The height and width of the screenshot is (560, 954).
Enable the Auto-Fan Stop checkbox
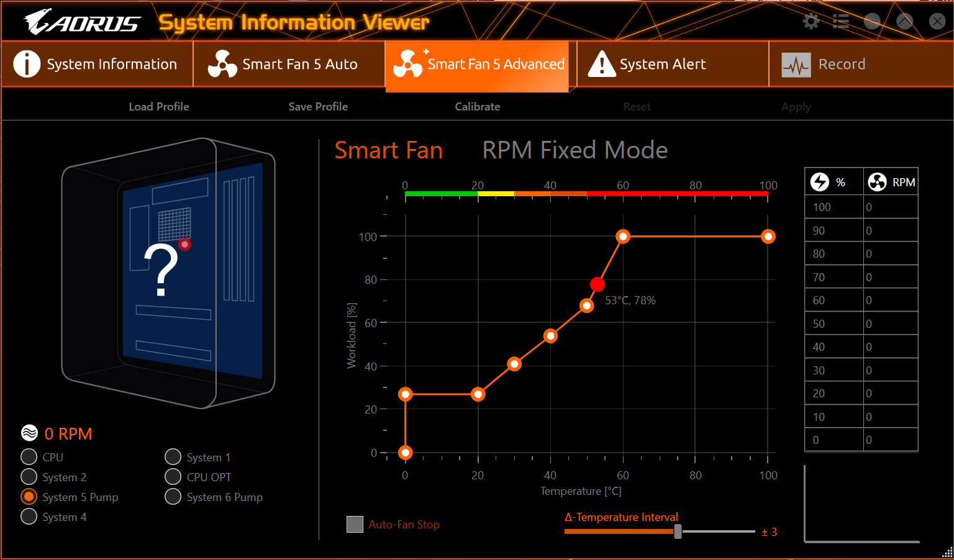355,524
